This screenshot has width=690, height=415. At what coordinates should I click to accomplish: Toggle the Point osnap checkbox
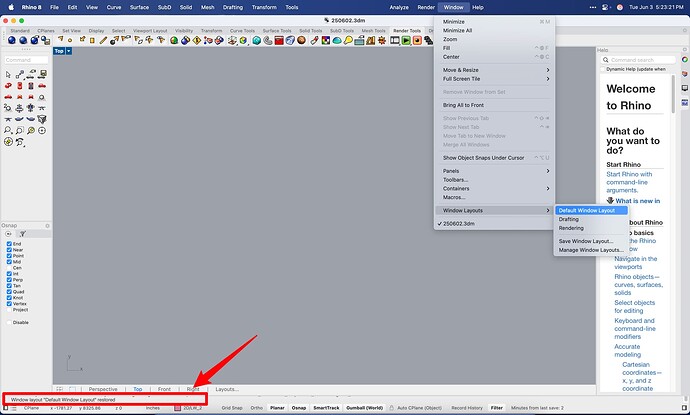point(9,256)
